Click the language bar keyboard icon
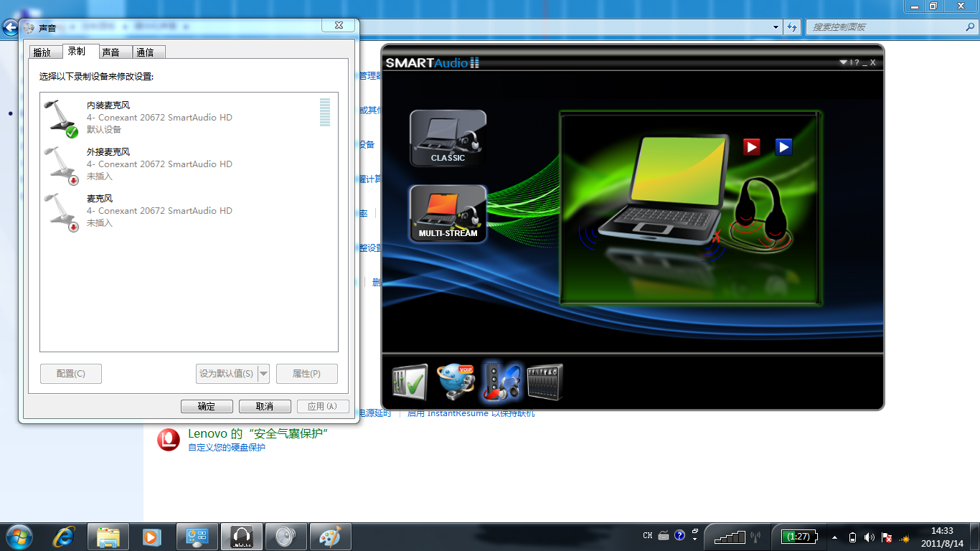This screenshot has height=551, width=980. point(664,536)
